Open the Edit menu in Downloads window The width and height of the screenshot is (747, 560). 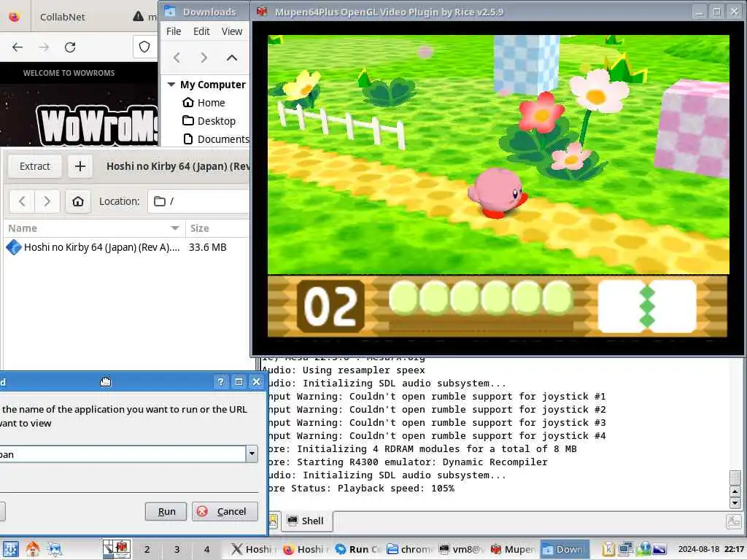click(201, 31)
